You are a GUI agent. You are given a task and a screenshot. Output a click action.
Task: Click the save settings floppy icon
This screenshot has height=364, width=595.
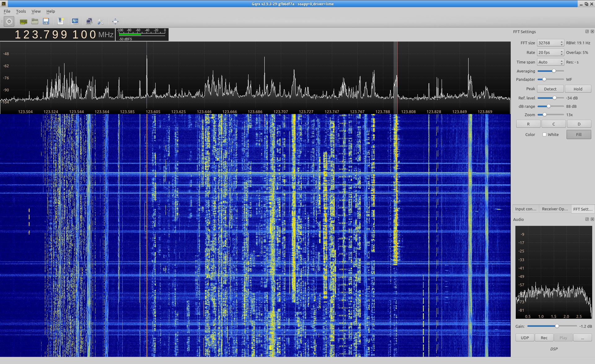[x=46, y=21]
